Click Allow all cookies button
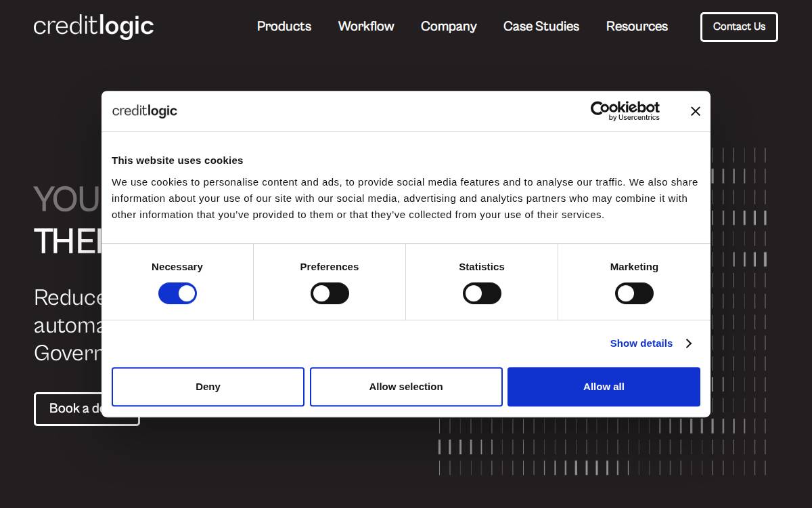This screenshot has height=508, width=812. [604, 387]
